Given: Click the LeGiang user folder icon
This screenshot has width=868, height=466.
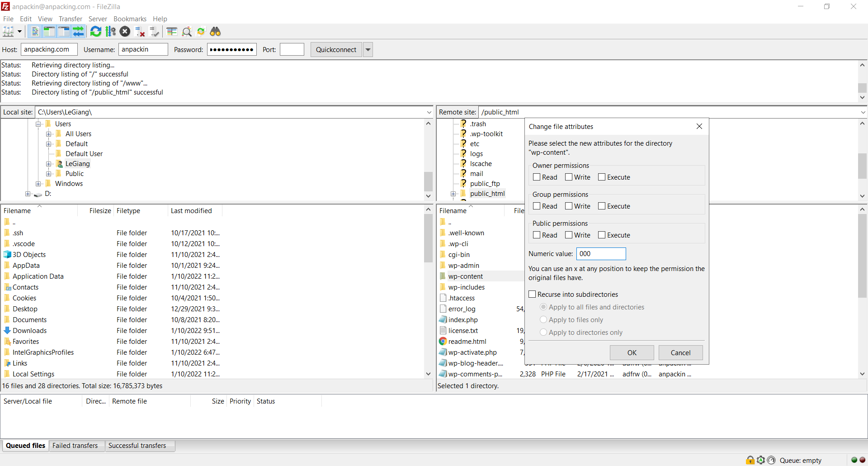Looking at the screenshot, I should 59,164.
